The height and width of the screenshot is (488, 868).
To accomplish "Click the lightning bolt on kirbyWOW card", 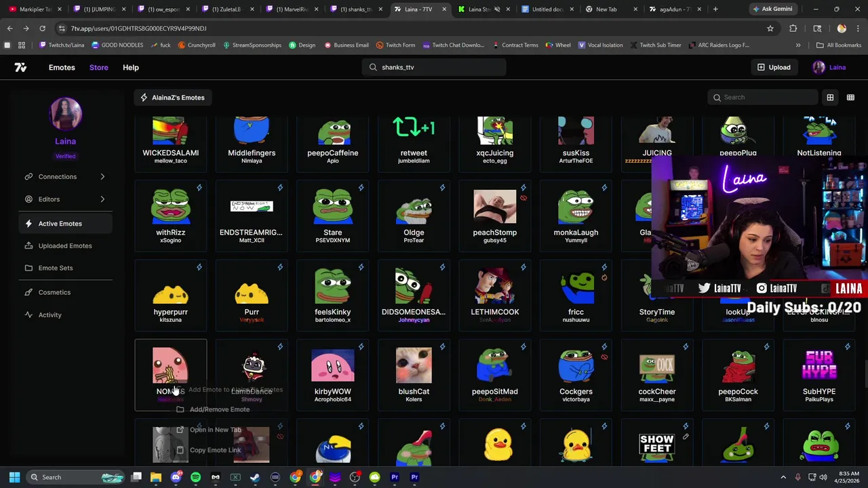I will (x=361, y=347).
